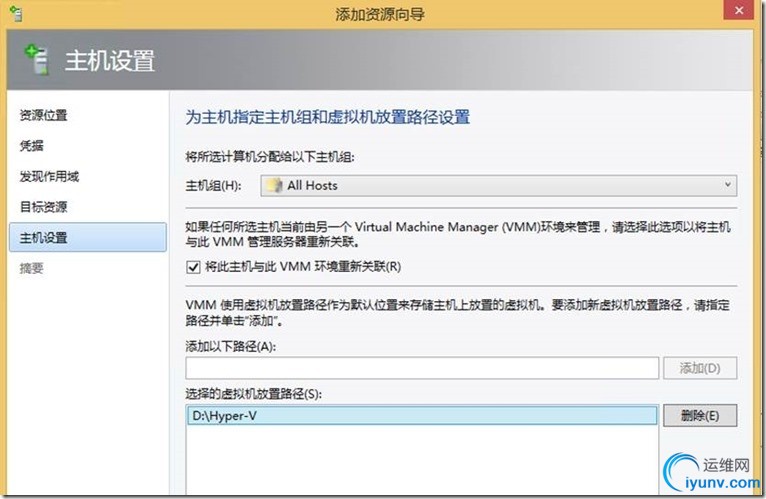Click the 添加以下路径(A): label
766x499 pixels.
pos(231,347)
